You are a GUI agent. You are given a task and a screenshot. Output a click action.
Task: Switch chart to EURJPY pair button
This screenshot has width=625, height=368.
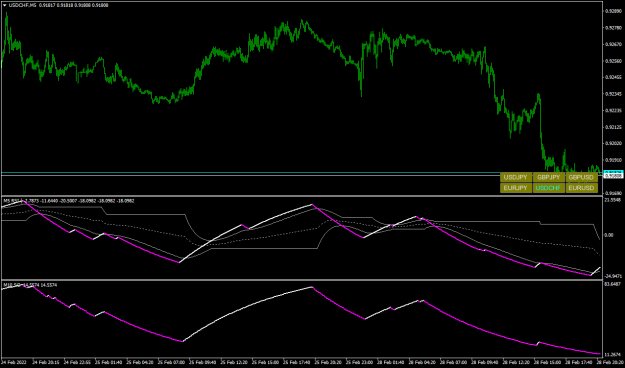coord(516,188)
